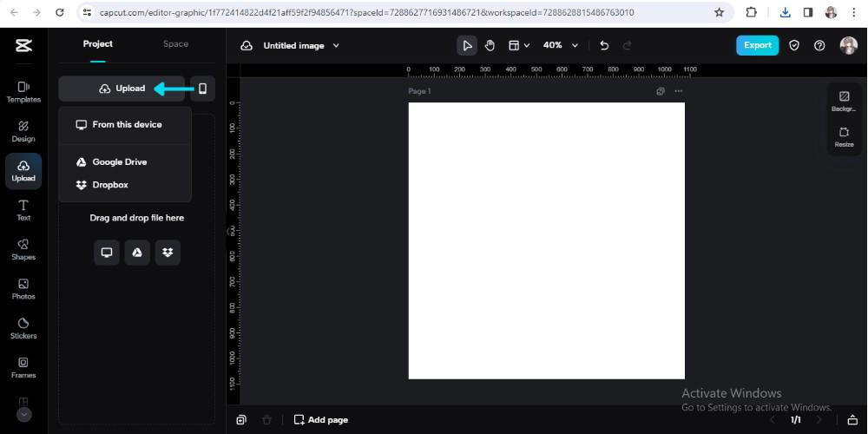Click the white canvas page
This screenshot has height=434, width=868.
(x=546, y=240)
